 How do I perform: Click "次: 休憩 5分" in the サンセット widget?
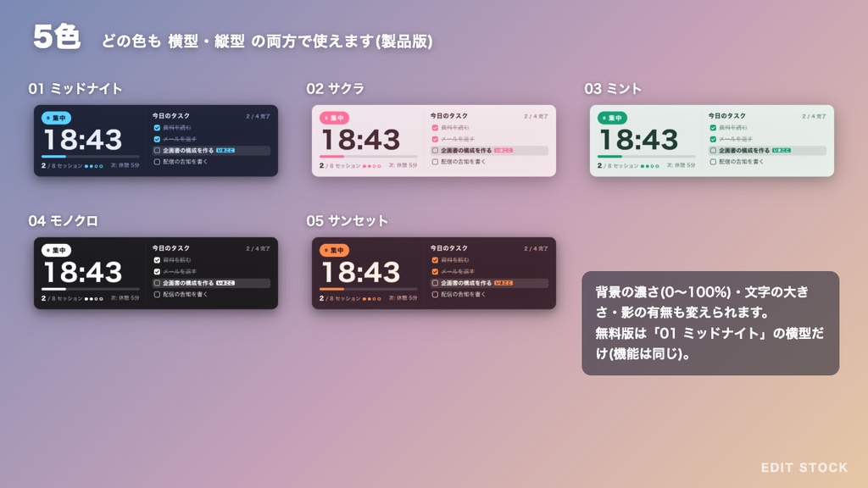(x=403, y=297)
